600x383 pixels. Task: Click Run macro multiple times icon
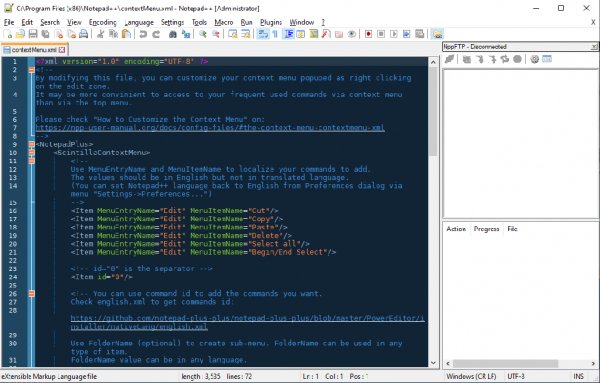406,34
